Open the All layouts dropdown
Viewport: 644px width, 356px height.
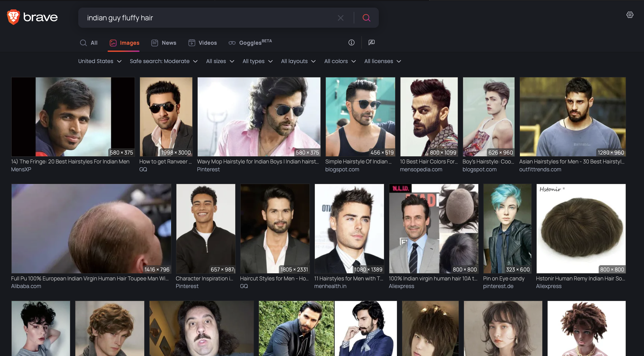pyautogui.click(x=298, y=61)
